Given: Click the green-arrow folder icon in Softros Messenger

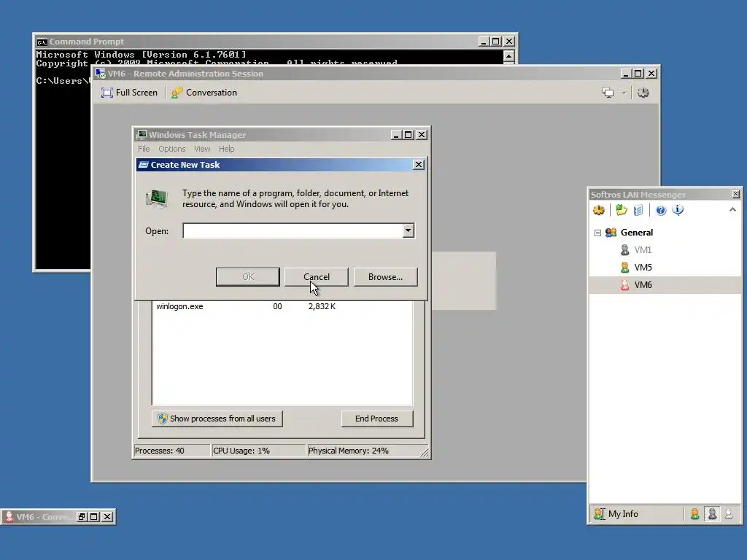Looking at the screenshot, I should coord(622,210).
